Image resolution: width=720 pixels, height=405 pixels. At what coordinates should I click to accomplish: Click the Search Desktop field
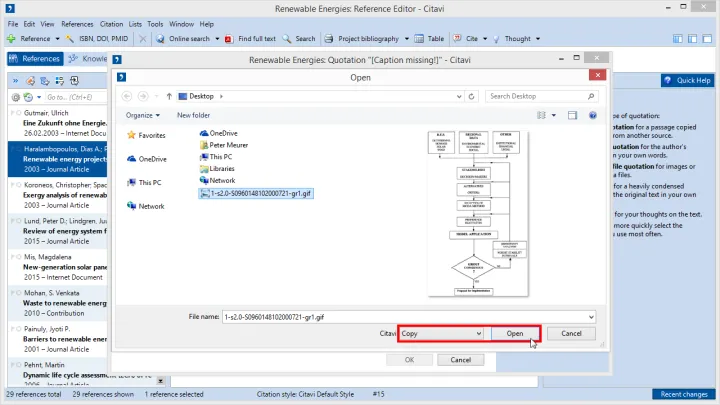point(542,96)
